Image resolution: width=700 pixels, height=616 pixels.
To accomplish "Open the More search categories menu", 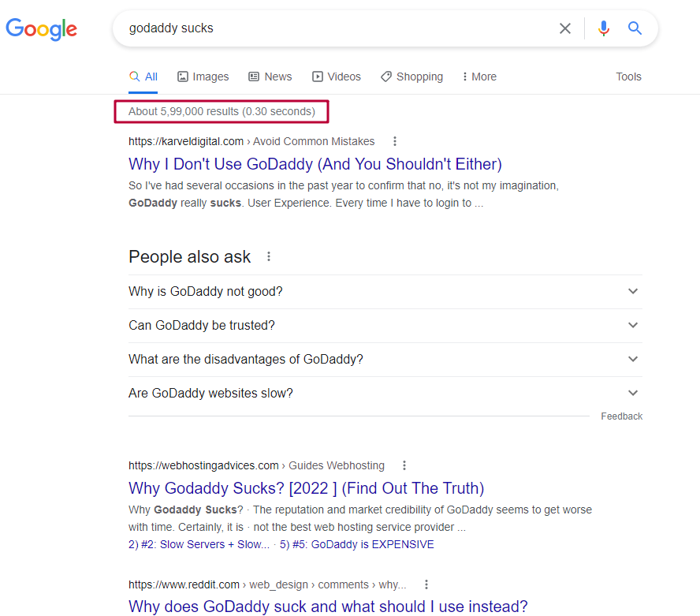I will click(478, 77).
